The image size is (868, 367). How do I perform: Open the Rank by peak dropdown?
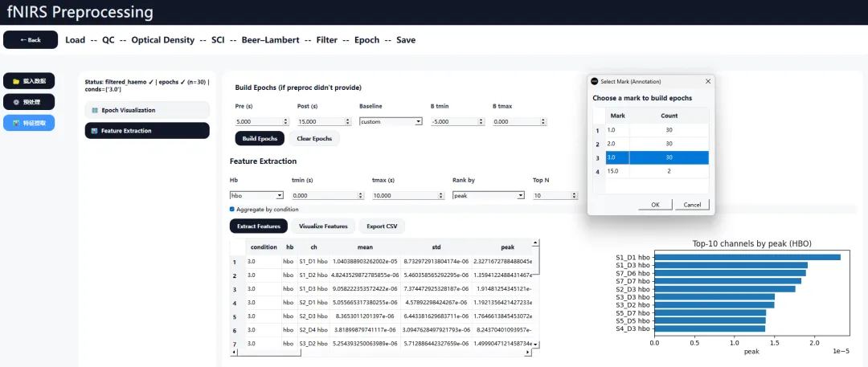(x=489, y=195)
